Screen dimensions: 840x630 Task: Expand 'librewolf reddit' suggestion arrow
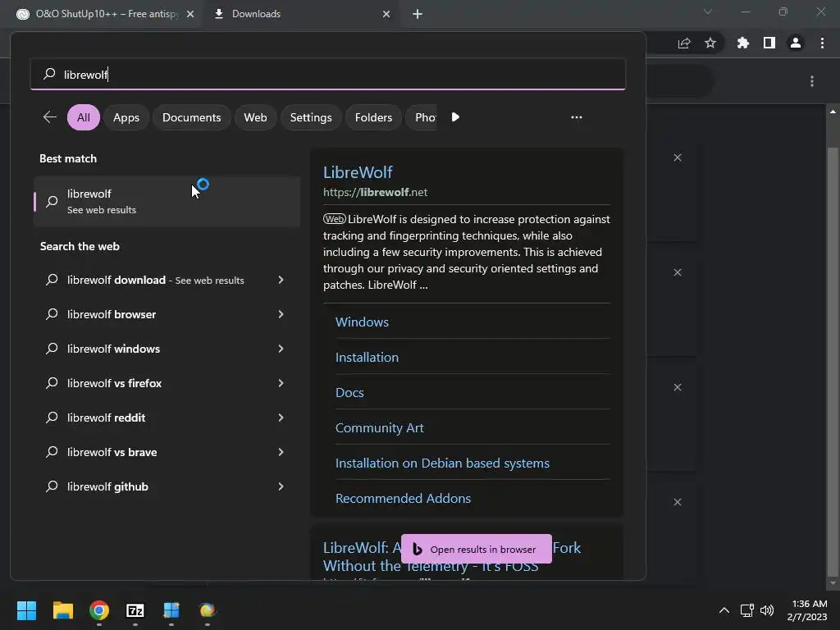click(281, 418)
